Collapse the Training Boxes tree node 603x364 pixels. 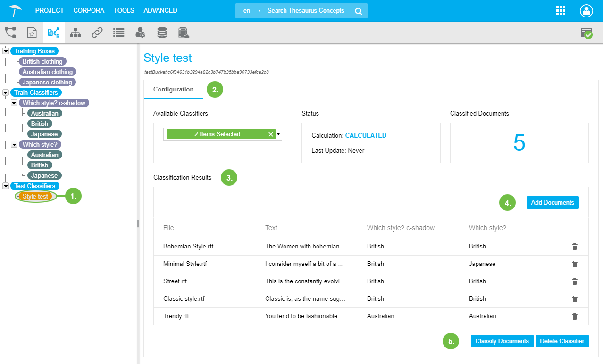6,51
